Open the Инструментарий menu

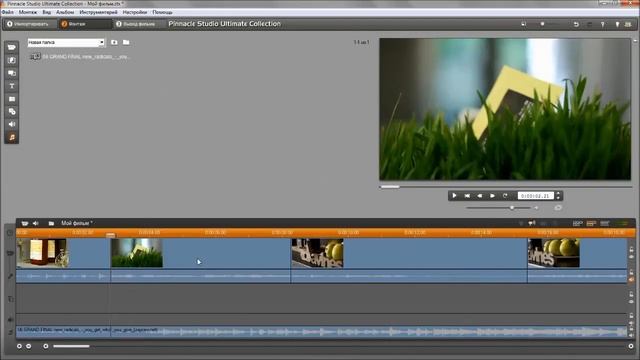tap(98, 12)
